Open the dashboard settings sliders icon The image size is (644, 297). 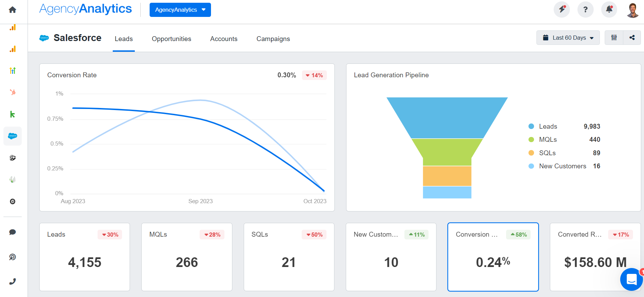pos(614,38)
